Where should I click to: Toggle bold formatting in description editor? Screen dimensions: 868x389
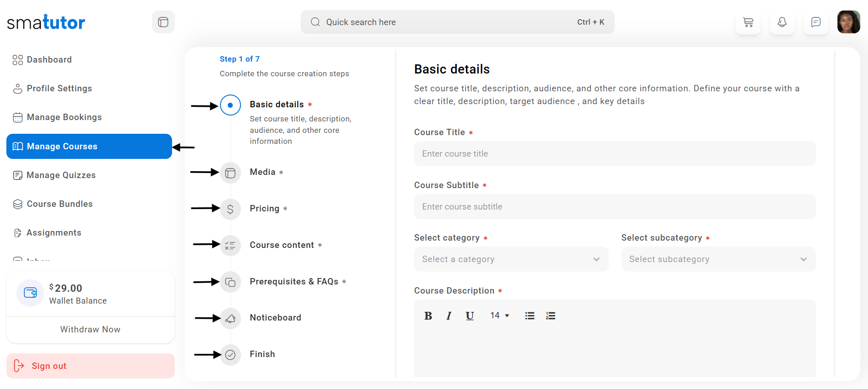[428, 316]
